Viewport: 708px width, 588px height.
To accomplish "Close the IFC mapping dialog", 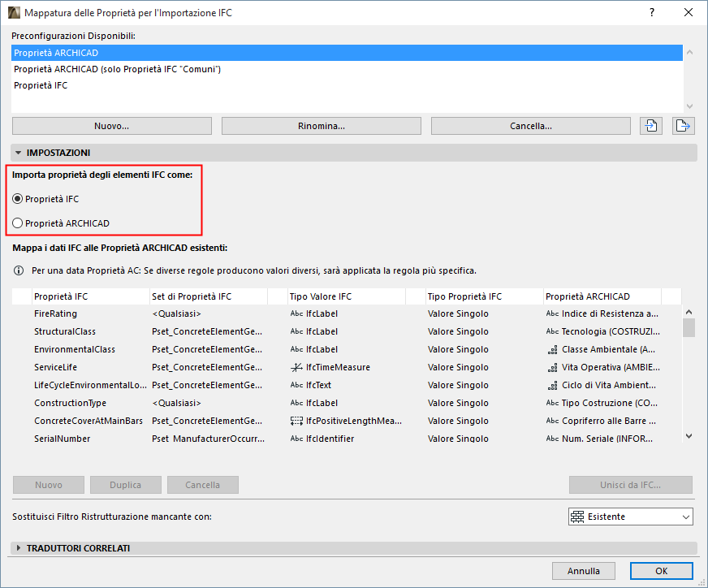I will tap(689, 13).
